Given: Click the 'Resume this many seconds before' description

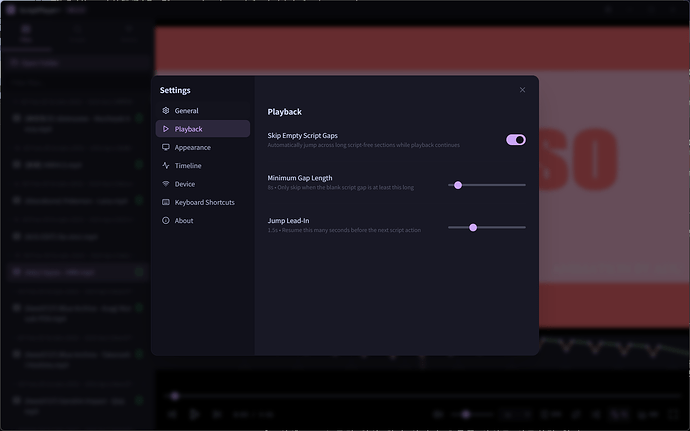Looking at the screenshot, I should pyautogui.click(x=344, y=230).
